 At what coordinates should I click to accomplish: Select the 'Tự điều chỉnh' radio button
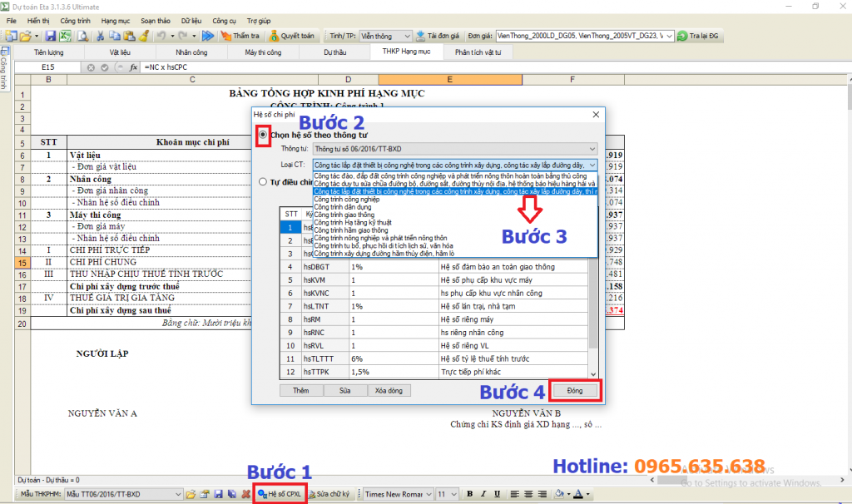263,181
